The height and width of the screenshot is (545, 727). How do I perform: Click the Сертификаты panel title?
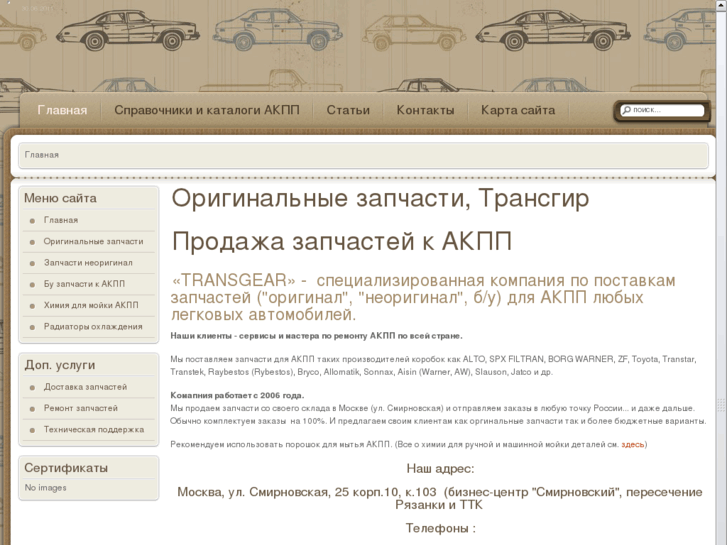tap(66, 468)
